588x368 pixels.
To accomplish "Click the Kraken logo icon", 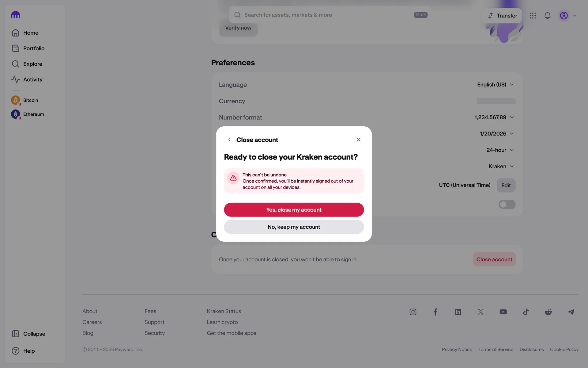I will click(15, 15).
